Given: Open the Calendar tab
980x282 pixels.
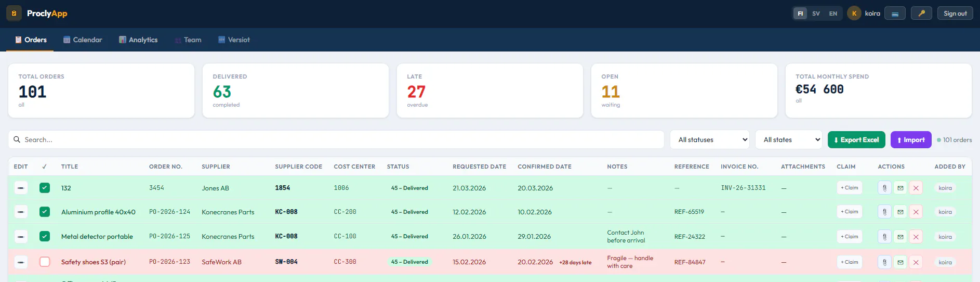Looking at the screenshot, I should click(x=83, y=40).
